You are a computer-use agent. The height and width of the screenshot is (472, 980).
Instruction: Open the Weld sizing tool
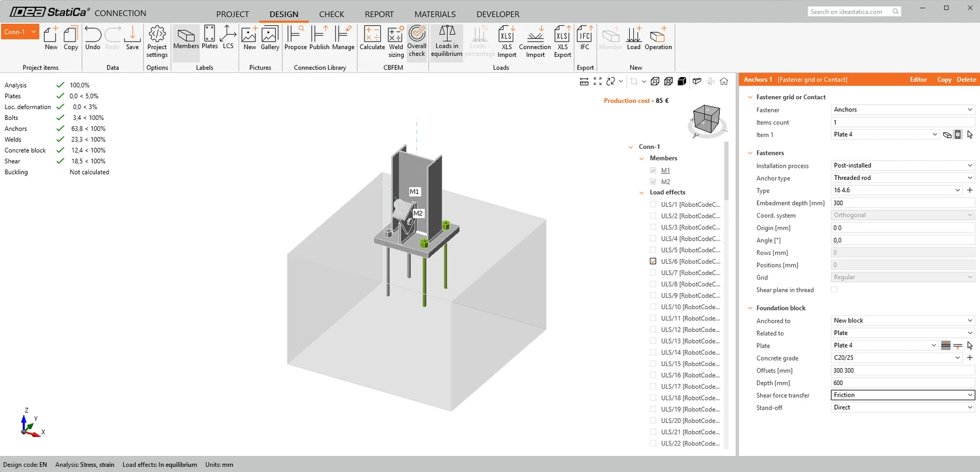[x=396, y=42]
